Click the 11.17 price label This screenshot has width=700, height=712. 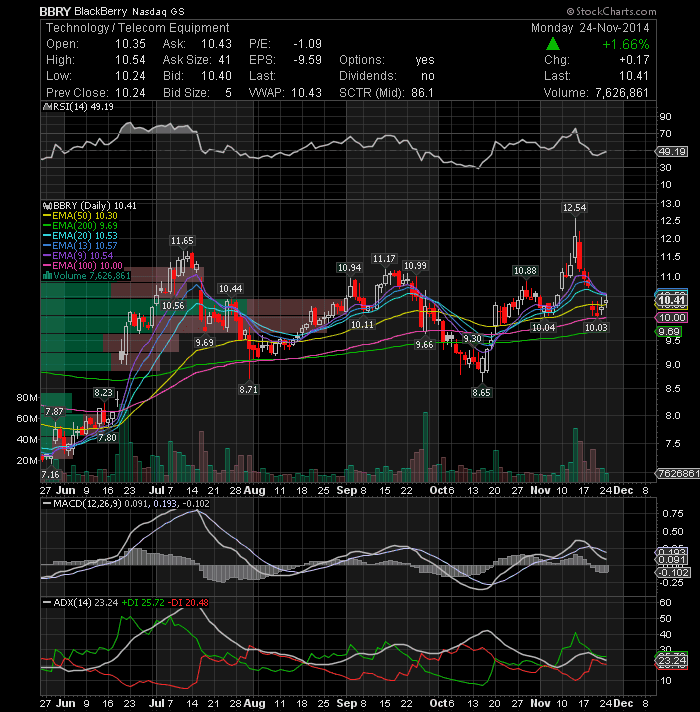pos(384,259)
